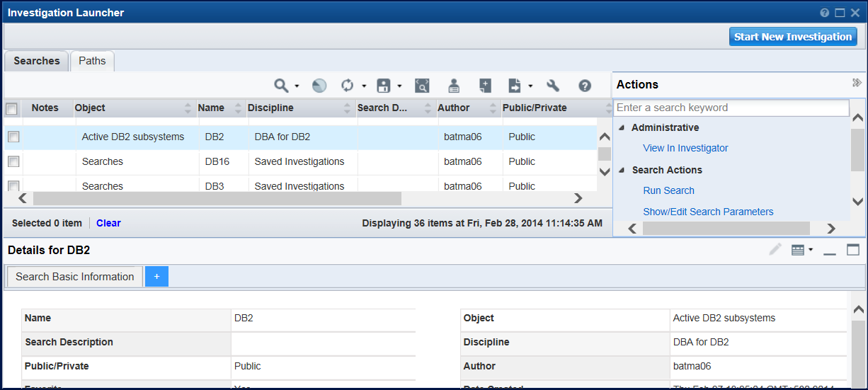
Task: Toggle the select-all checkbox in table header
Action: coord(11,108)
